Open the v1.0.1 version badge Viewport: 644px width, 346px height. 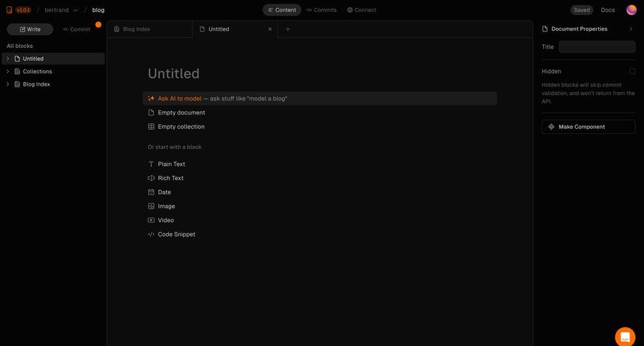click(24, 10)
